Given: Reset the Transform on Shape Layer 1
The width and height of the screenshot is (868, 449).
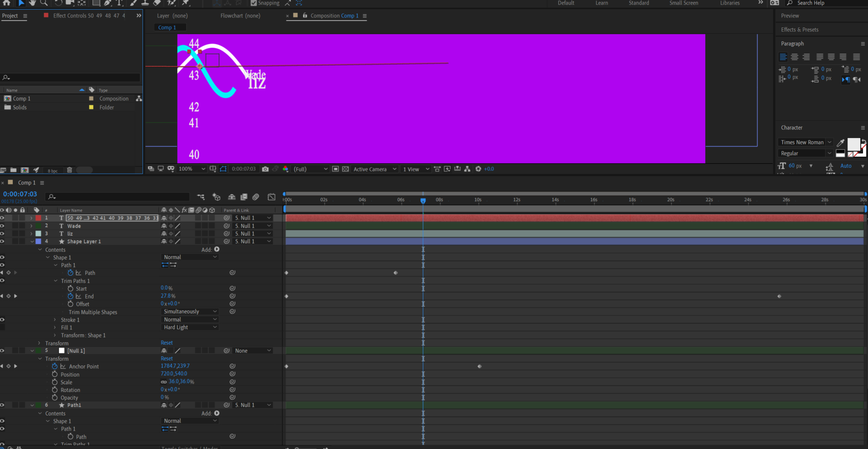Looking at the screenshot, I should (x=166, y=343).
